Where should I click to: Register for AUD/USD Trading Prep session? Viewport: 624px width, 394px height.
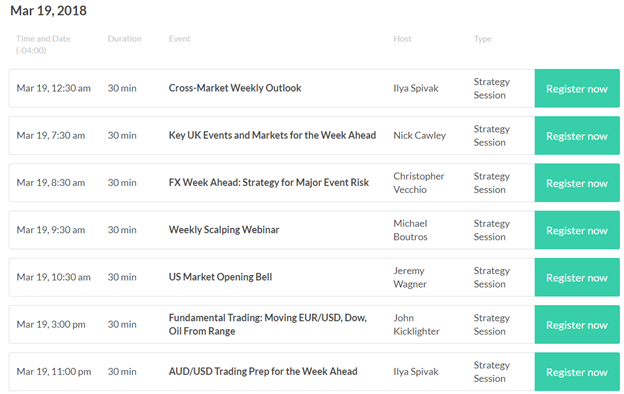577,372
